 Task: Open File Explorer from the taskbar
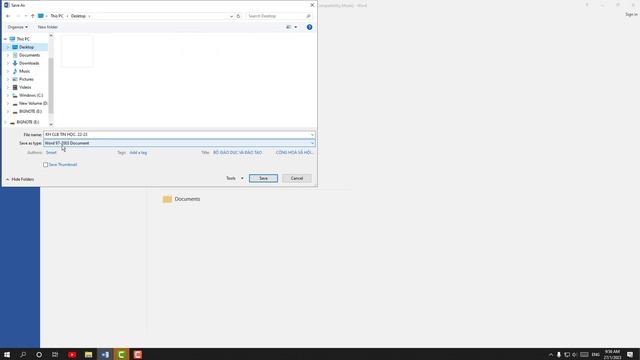tap(89, 354)
